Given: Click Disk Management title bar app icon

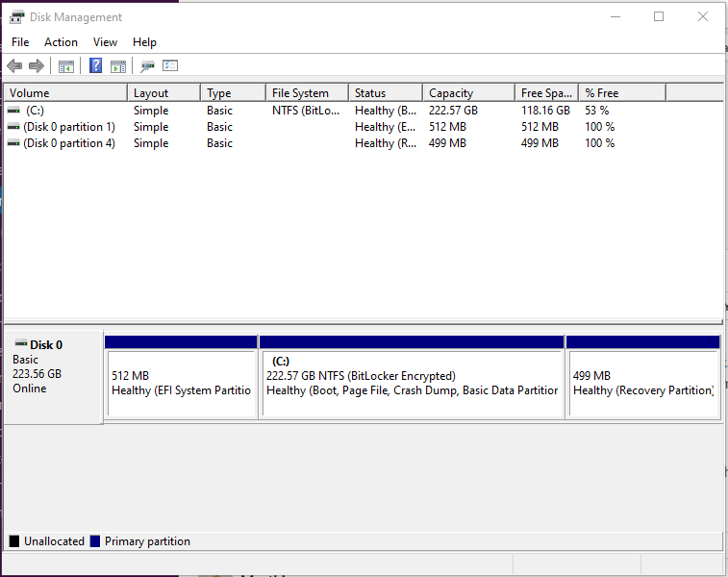Looking at the screenshot, I should coord(16,17).
